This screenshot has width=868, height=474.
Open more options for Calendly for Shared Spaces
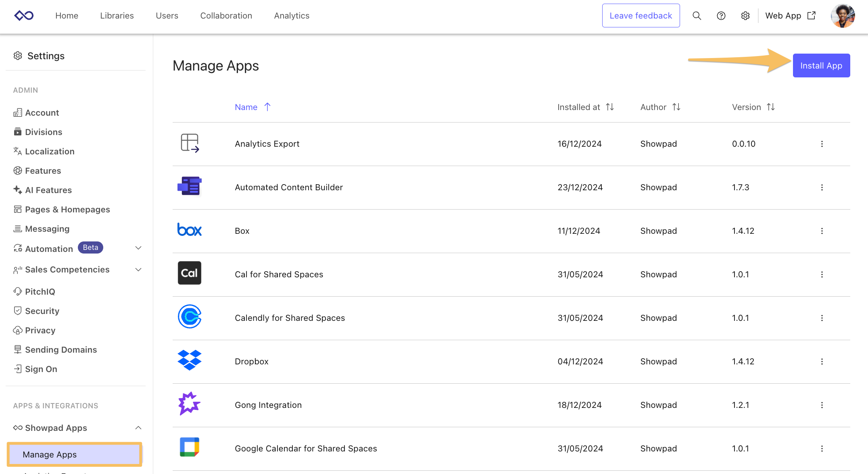(x=822, y=318)
